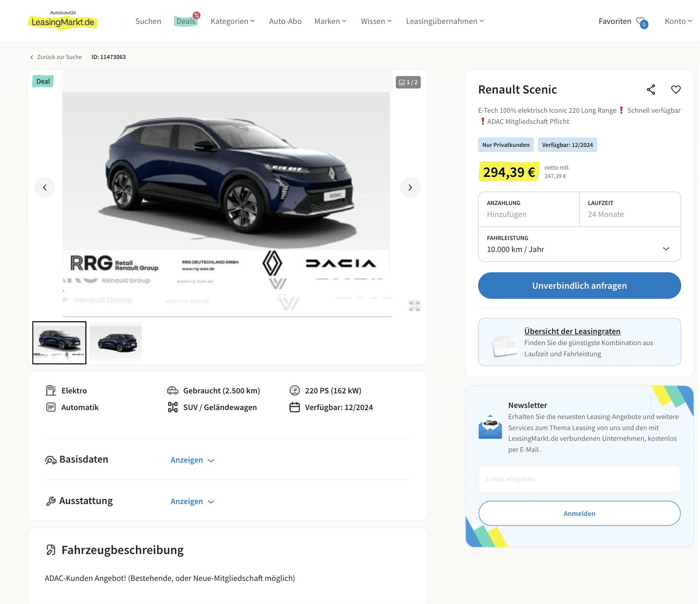Select first car thumbnail image
Screen dimensions: 700x604
[59, 343]
